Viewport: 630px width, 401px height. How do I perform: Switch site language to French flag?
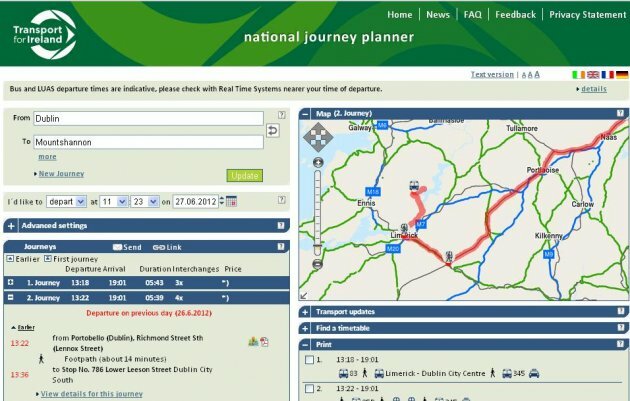[x=608, y=75]
